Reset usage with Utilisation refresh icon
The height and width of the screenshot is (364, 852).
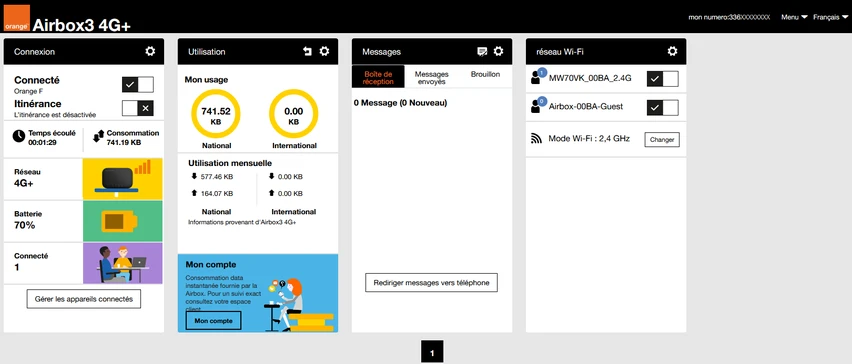click(308, 51)
